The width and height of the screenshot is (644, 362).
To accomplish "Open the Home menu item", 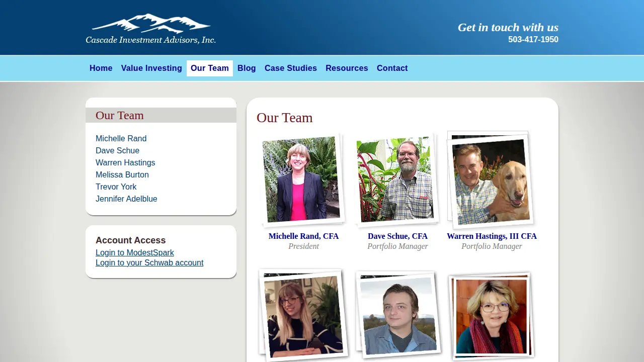I will tap(101, 68).
